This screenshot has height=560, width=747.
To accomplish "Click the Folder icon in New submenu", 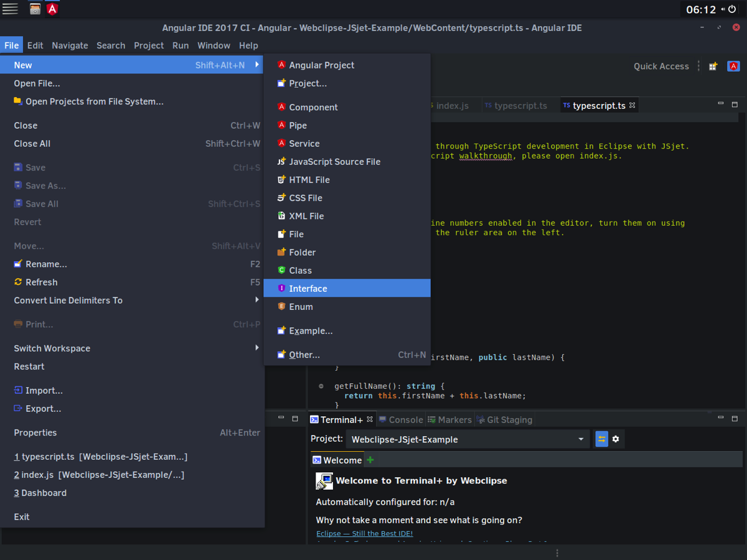I will point(281,251).
